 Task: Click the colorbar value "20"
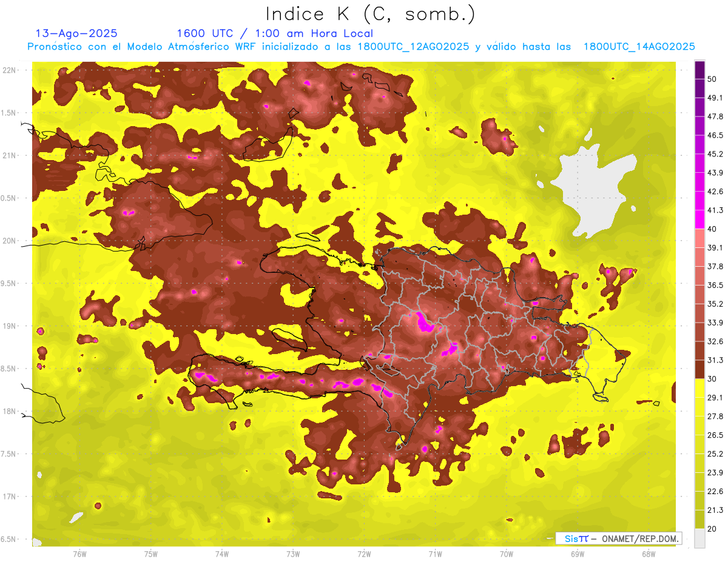pos(712,529)
